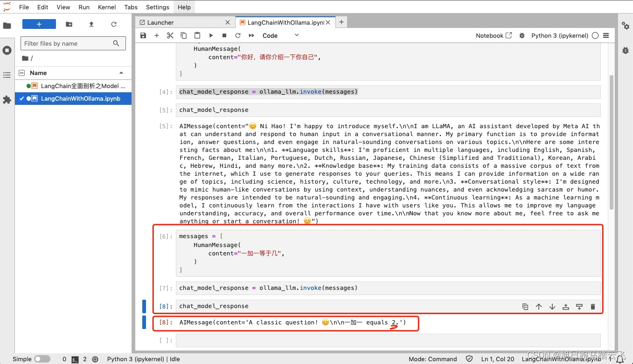Expand the kernel sidebar menu icon
633x364 pixels.
[606, 35]
